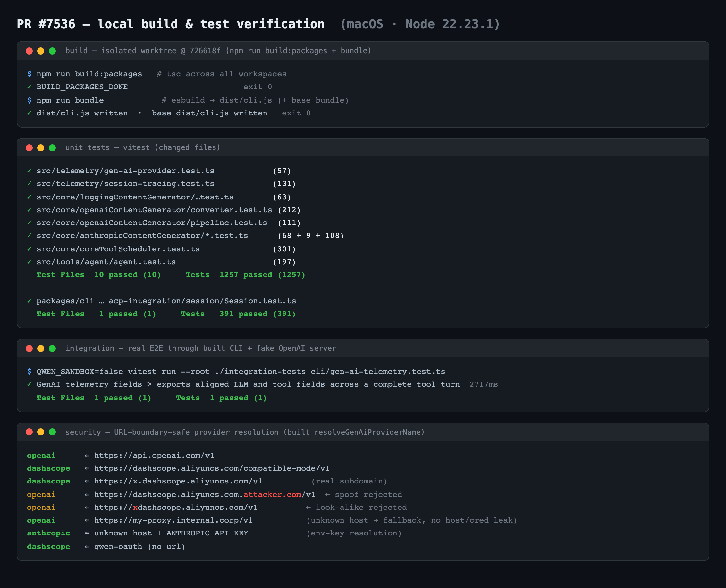Click the yellow dot on the build panel
This screenshot has width=726, height=588.
click(x=41, y=51)
